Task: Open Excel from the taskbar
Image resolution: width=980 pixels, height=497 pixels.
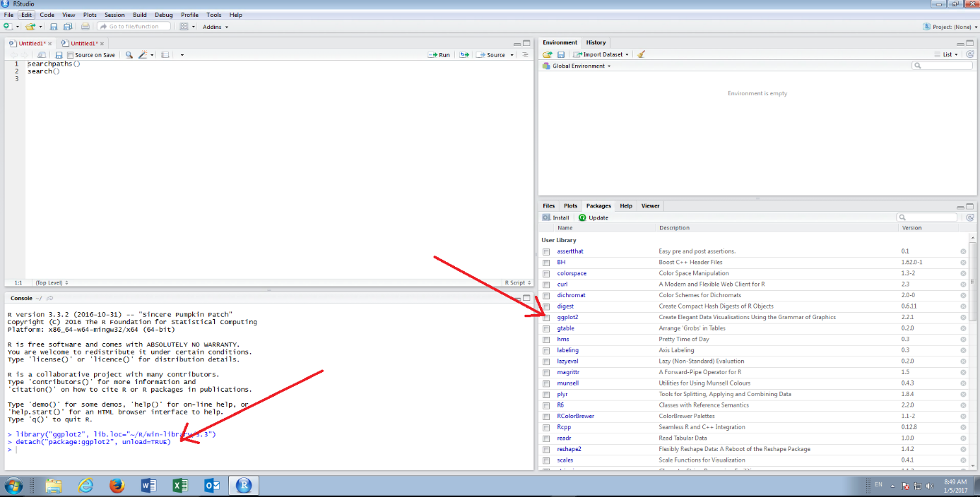Action: tap(180, 486)
